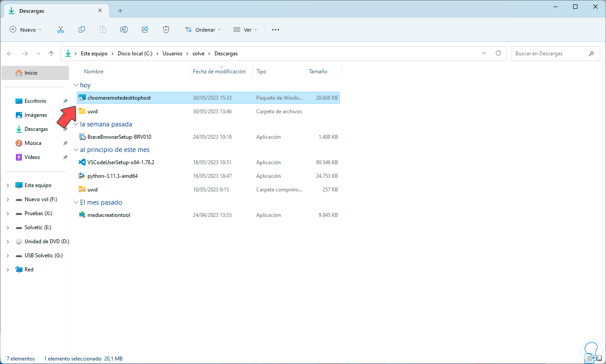This screenshot has width=606, height=364.
Task: Open the Ordenar sort dropdown
Action: (203, 30)
